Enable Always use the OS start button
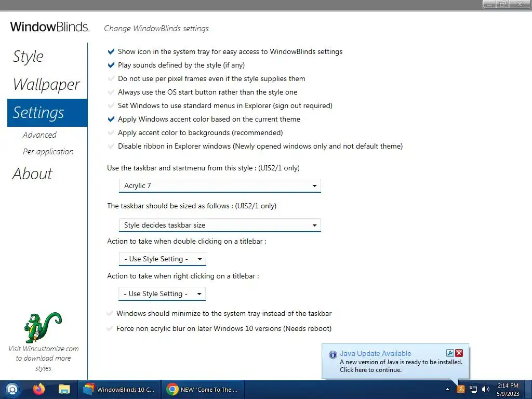 (x=111, y=92)
